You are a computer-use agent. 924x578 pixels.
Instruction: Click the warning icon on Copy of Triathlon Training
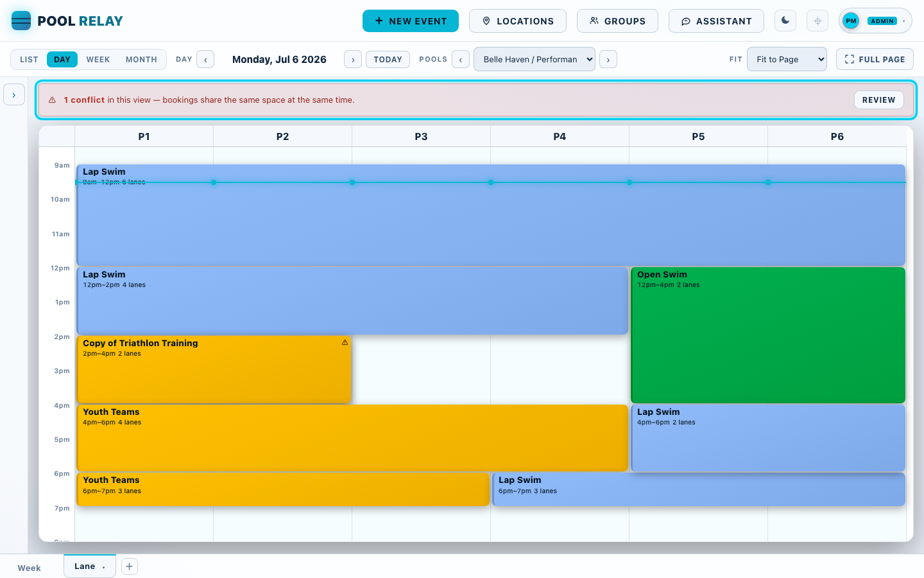click(345, 342)
